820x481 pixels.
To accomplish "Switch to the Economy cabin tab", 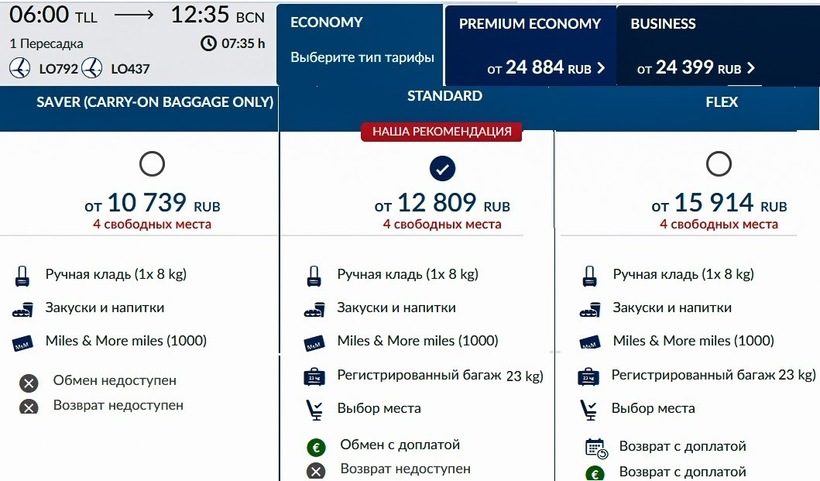I will tap(360, 40).
